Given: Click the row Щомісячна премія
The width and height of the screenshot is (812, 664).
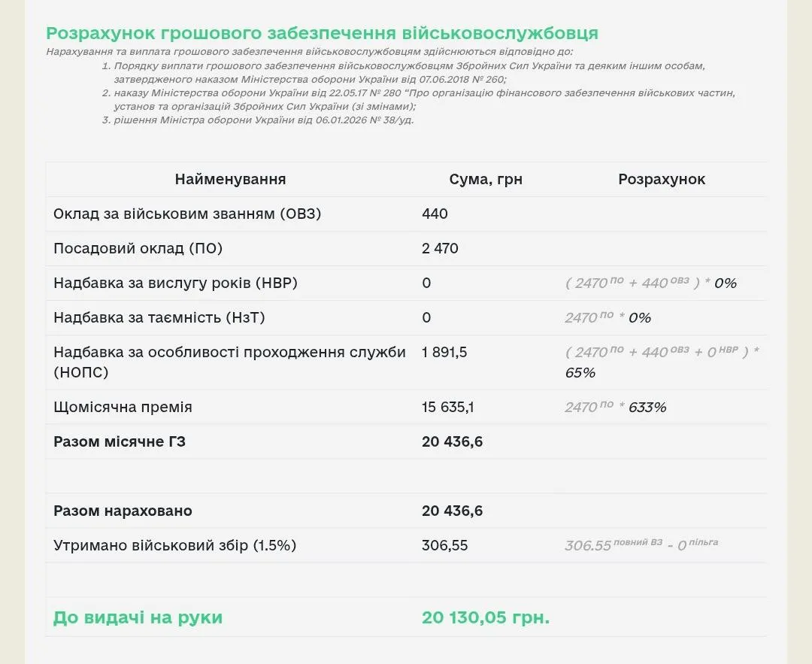Looking at the screenshot, I should tap(122, 407).
